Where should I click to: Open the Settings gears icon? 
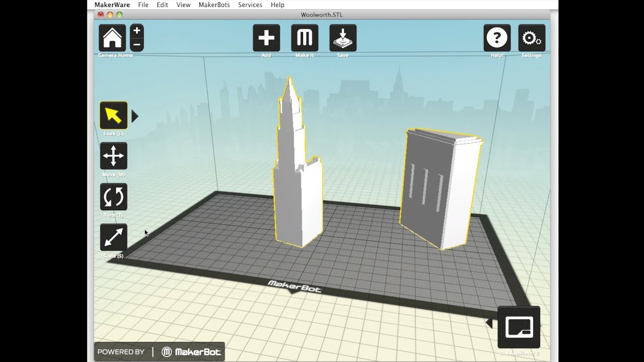coord(532,38)
